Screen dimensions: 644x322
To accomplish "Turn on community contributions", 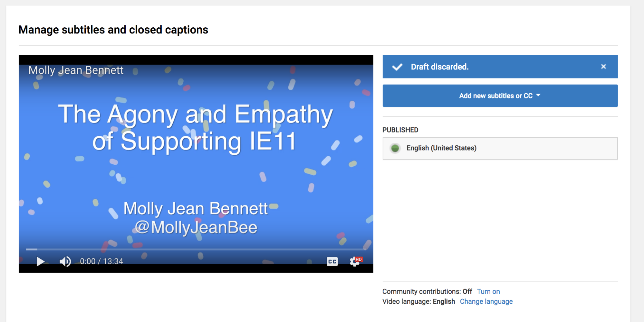I will pos(488,291).
